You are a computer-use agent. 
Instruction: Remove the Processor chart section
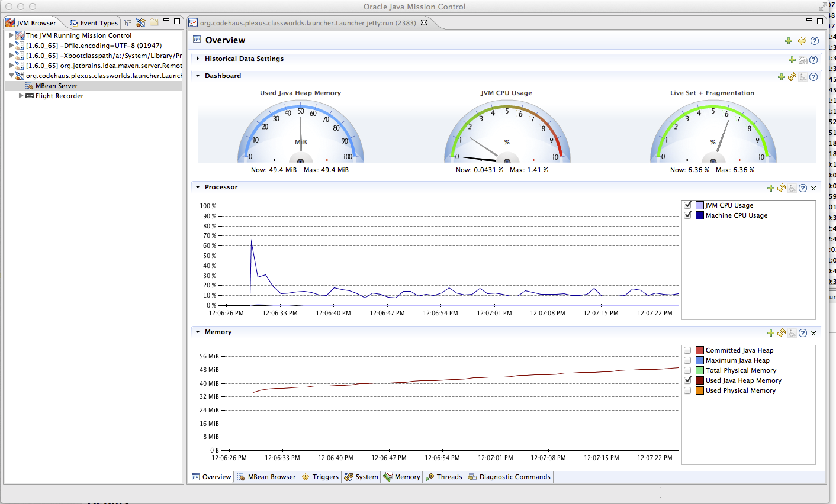[814, 188]
